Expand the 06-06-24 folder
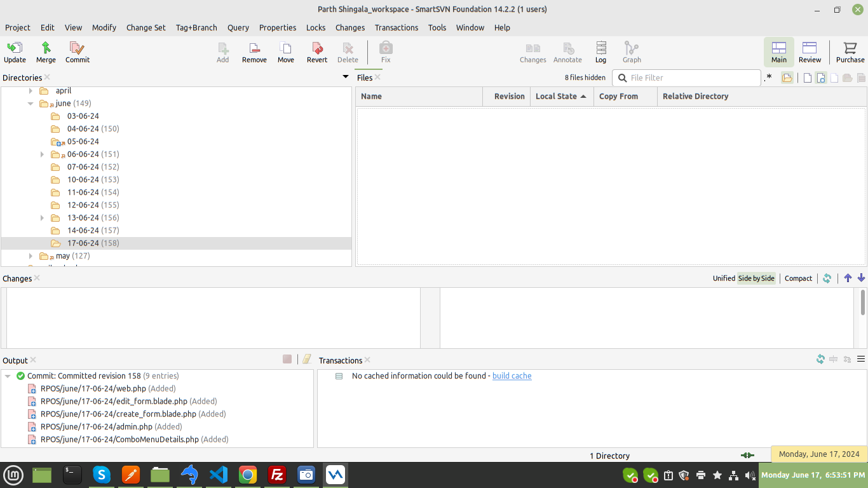868x488 pixels. (43, 154)
